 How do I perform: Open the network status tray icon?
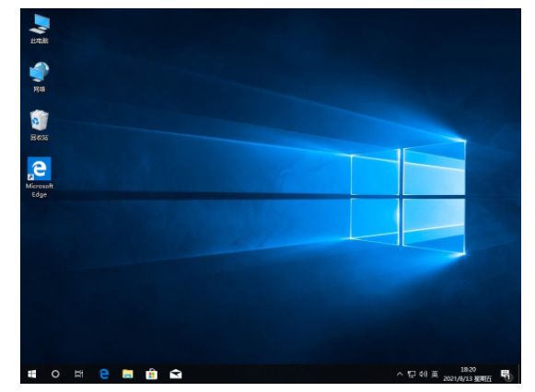[412, 375]
